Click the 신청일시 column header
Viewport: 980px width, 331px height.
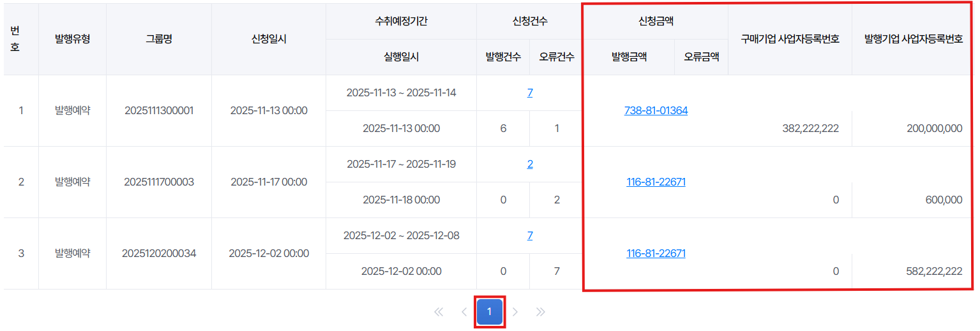click(x=269, y=39)
